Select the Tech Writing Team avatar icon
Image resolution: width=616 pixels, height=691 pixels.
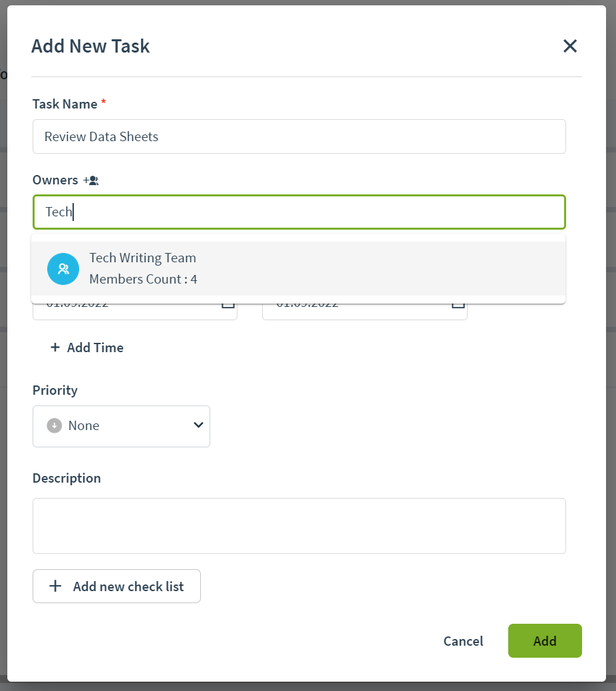pyautogui.click(x=63, y=269)
